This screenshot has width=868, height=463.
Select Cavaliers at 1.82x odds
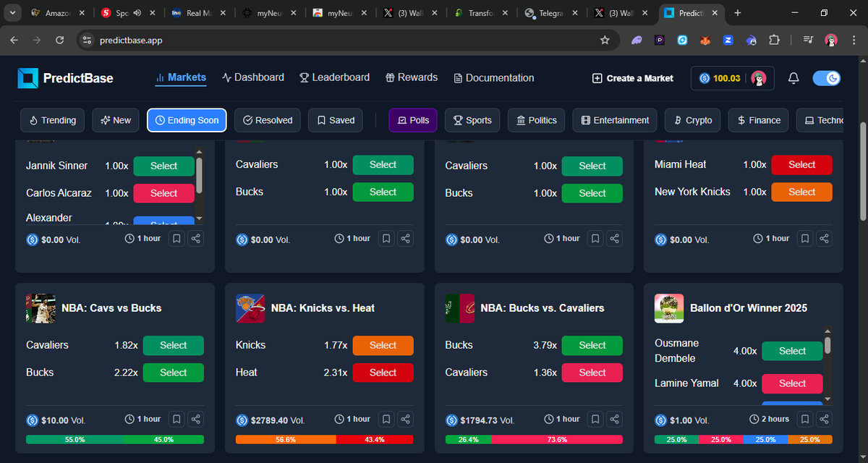click(x=173, y=346)
